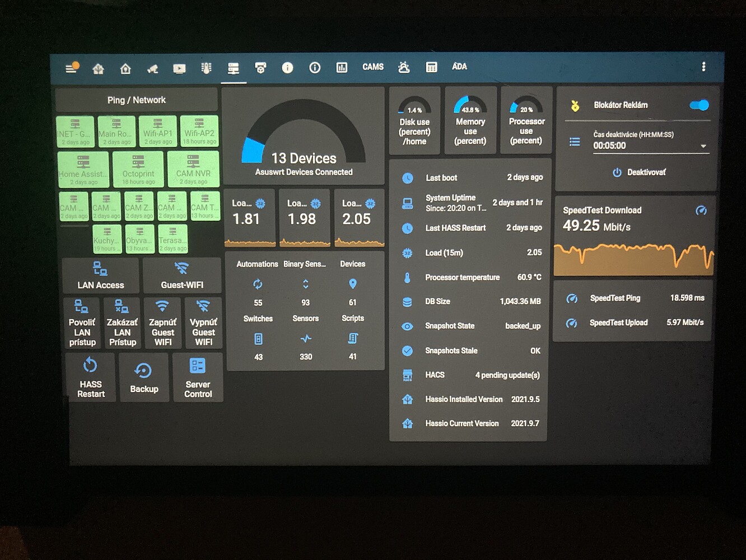Click the Guest-WIFI icon
Image resolution: width=746 pixels, height=560 pixels.
click(183, 268)
